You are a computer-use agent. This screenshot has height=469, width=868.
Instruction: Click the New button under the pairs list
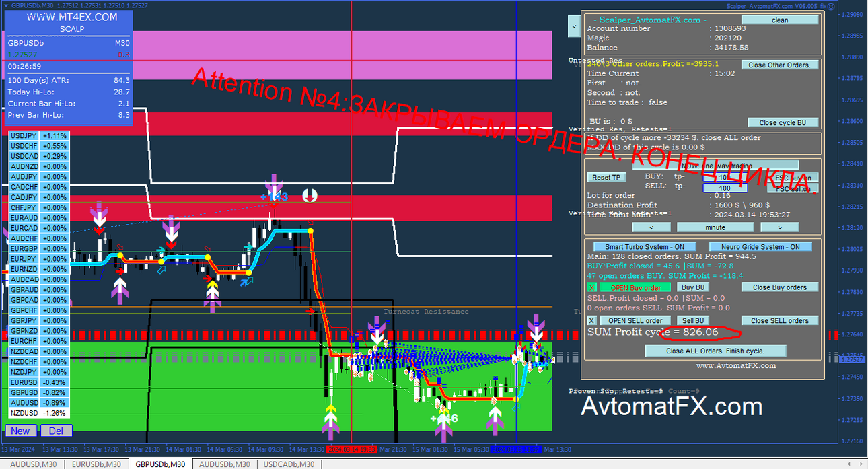[x=20, y=431]
